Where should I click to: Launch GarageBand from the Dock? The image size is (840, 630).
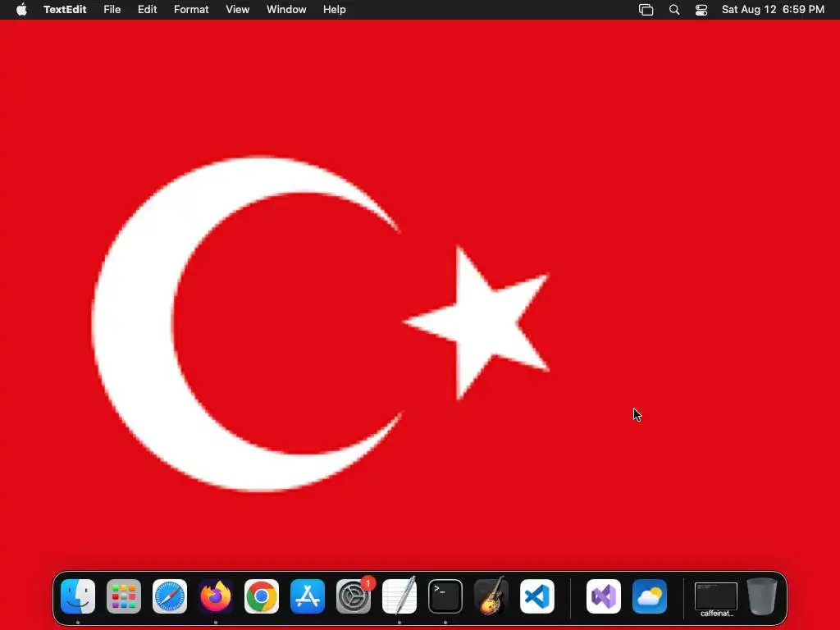491,596
